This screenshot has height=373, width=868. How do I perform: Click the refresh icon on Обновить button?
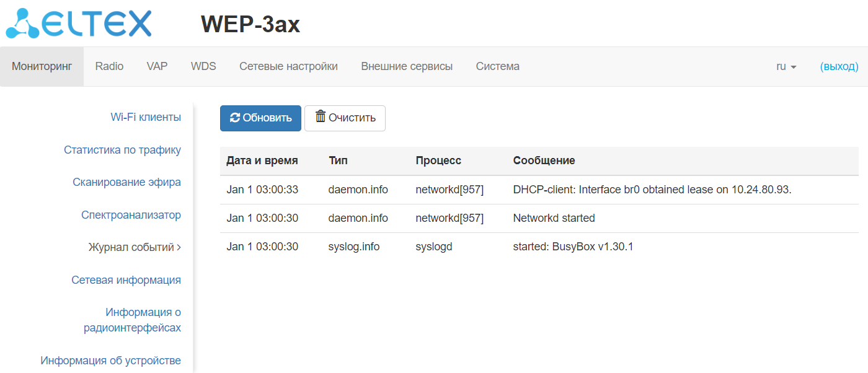234,118
